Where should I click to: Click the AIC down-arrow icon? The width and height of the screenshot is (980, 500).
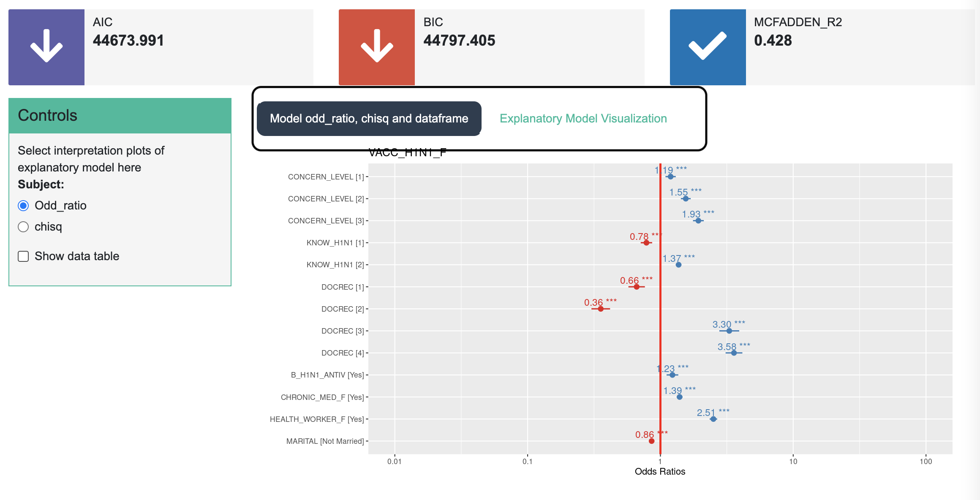tap(46, 46)
